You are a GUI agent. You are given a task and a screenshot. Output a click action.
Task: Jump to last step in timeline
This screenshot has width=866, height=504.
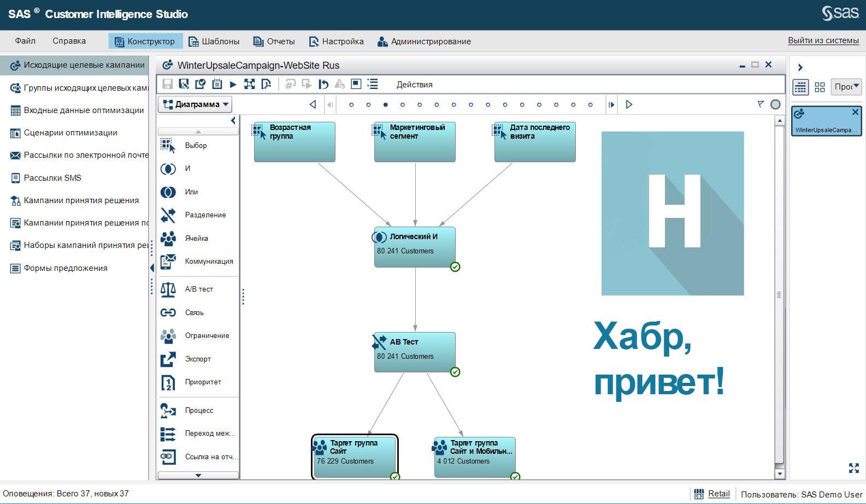point(611,104)
